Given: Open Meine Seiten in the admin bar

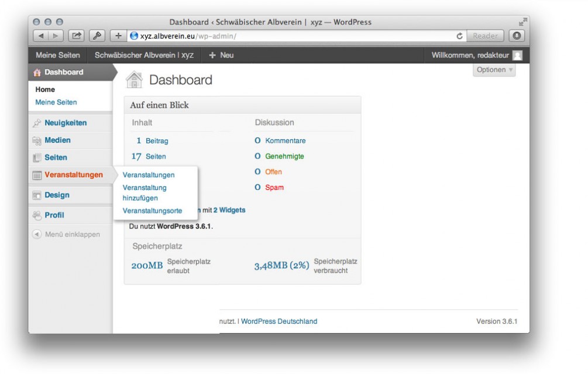Looking at the screenshot, I should [x=58, y=55].
